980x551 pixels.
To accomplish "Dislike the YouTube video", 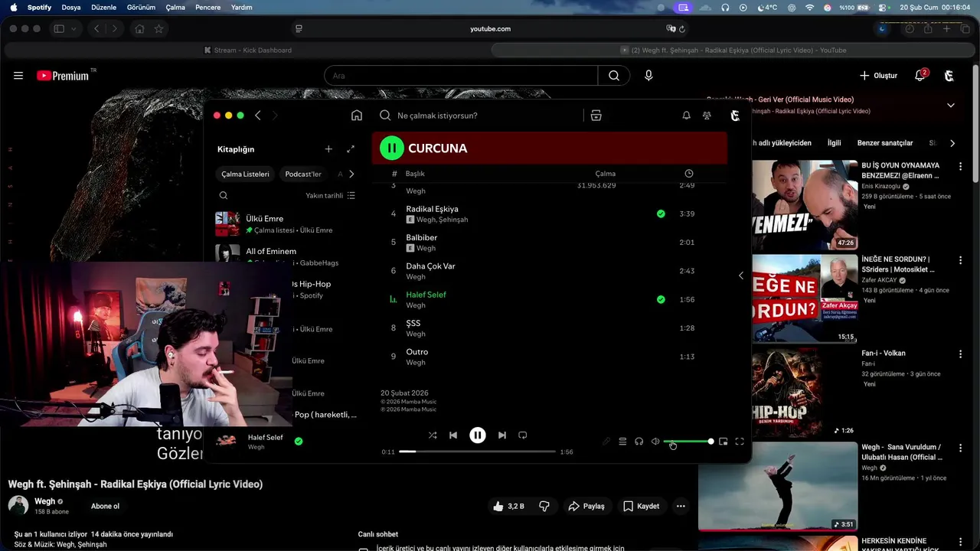I will 544,506.
